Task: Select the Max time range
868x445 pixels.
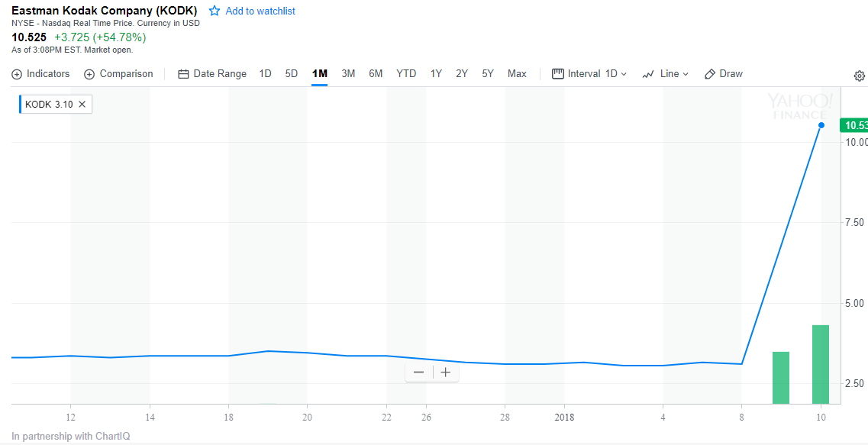Action: (x=517, y=73)
